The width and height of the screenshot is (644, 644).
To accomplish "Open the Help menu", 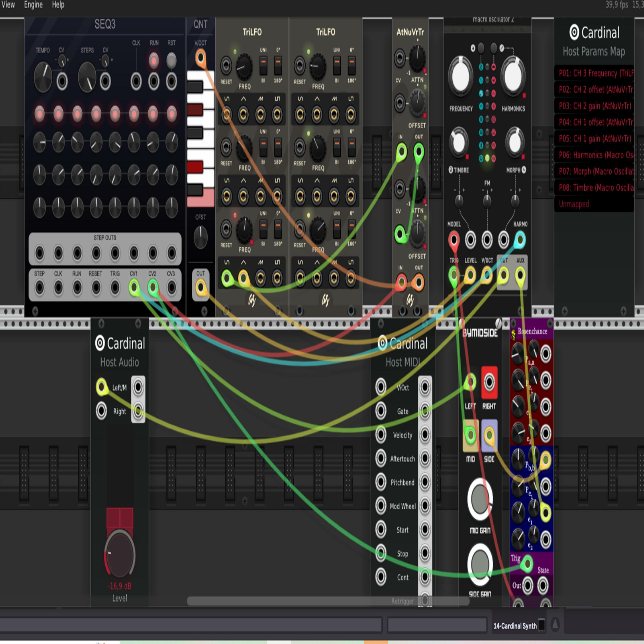I will click(x=58, y=5).
